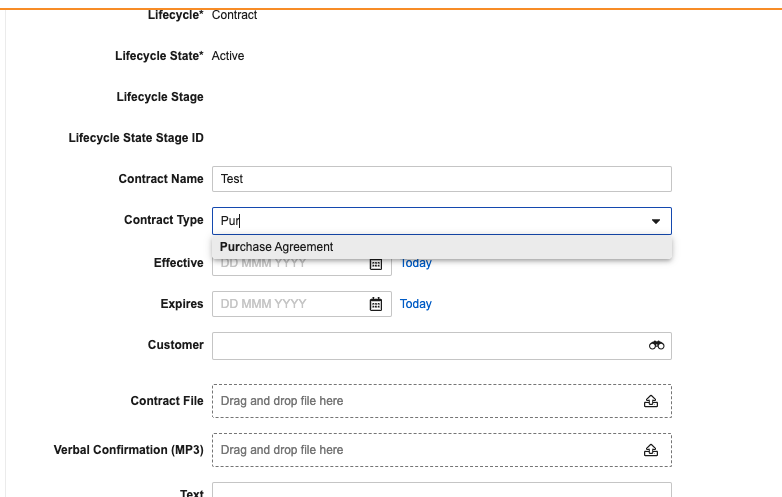Open the Effective date calendar icon
Screen dimensions: 782x497
pyautogui.click(x=376, y=265)
